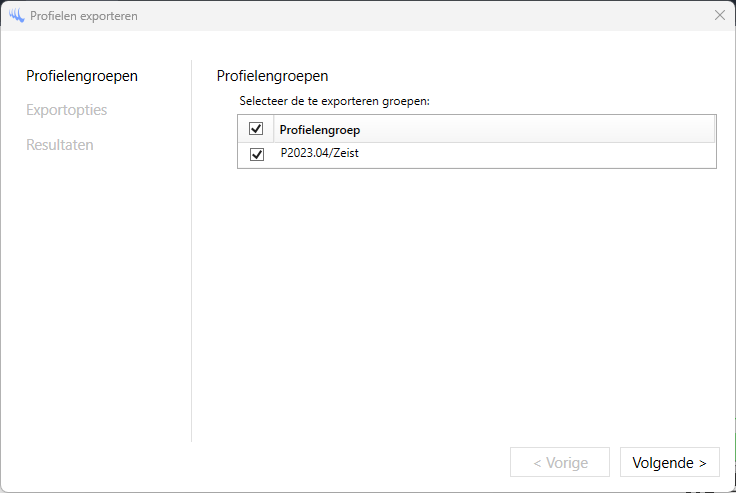This screenshot has width=736, height=493.
Task: Click the 'Selecteer de te exporteren groepen' label
Action: (x=334, y=101)
